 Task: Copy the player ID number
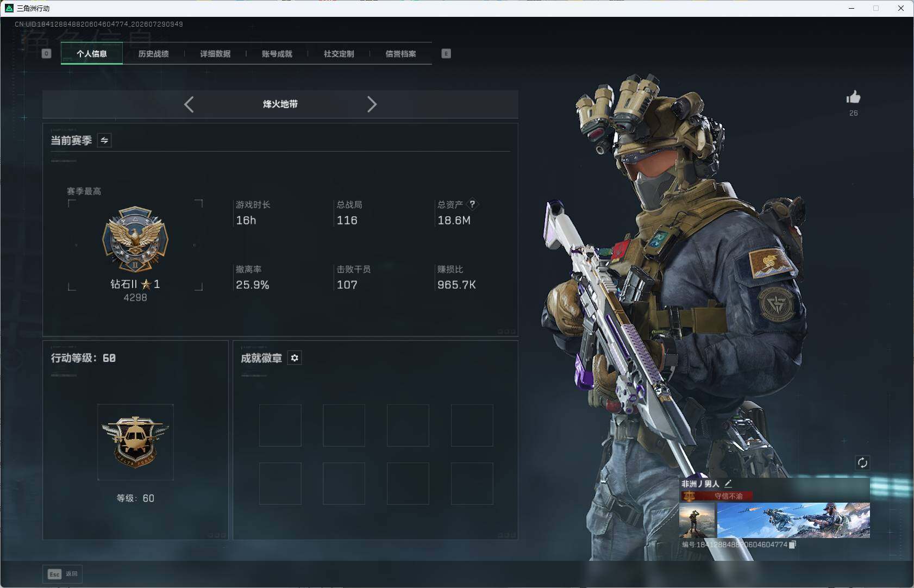coord(792,545)
